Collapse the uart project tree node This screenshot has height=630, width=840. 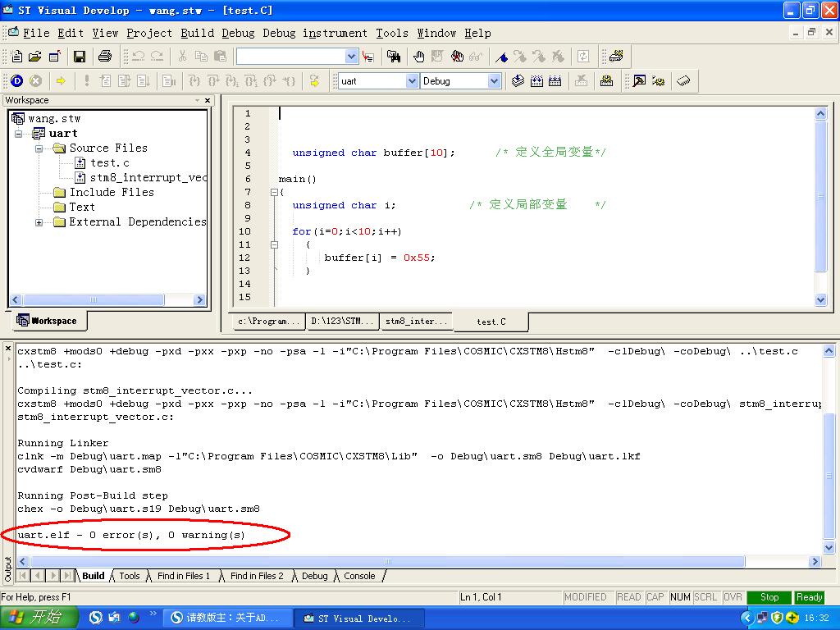pyautogui.click(x=18, y=134)
